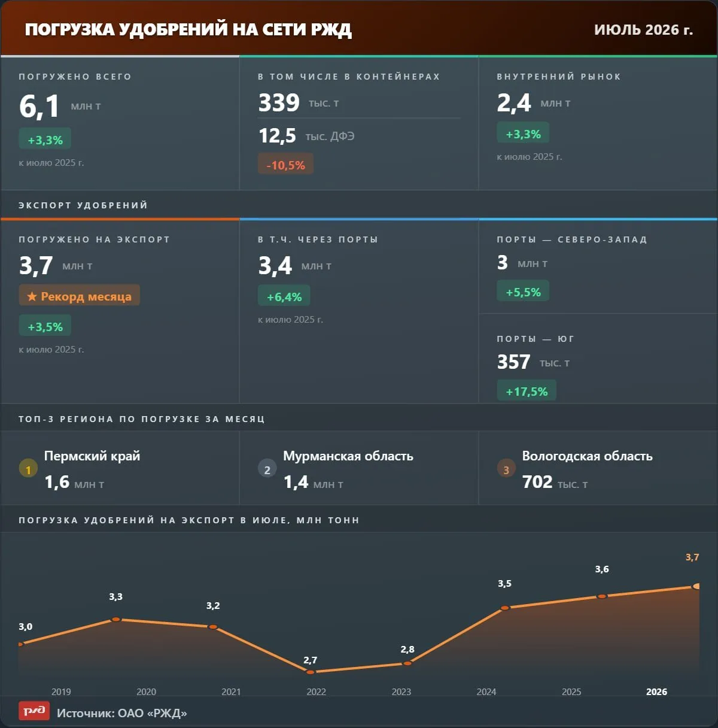
Task: Click the Вологодская область region name
Action: click(587, 456)
